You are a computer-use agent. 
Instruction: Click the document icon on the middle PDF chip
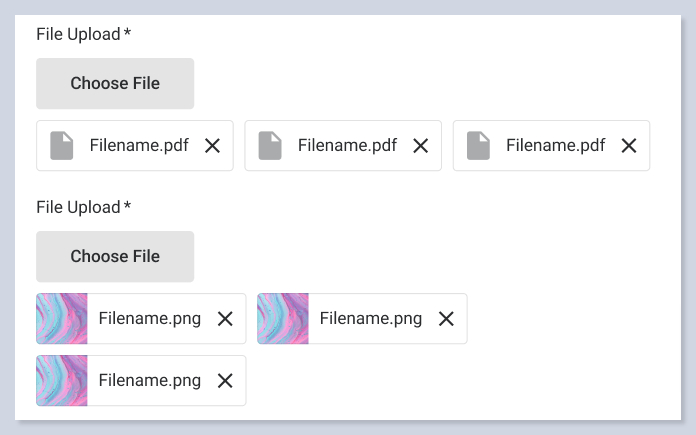271,146
